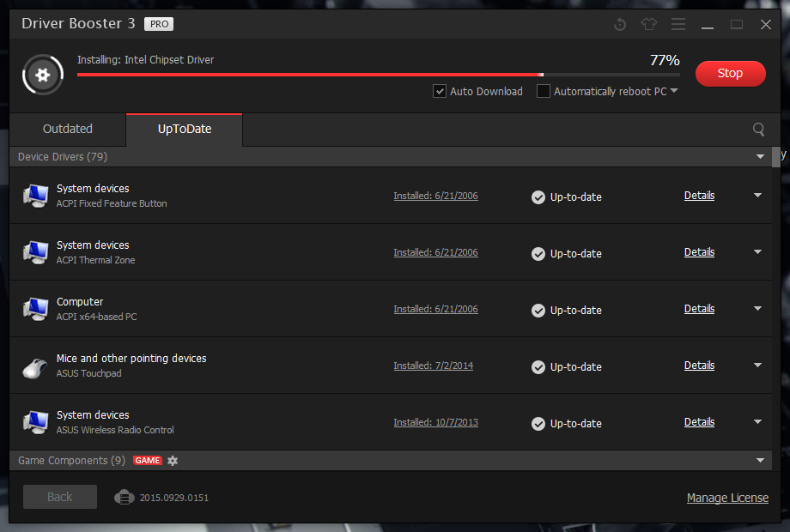Open the Manage License link
Image resolution: width=790 pixels, height=532 pixels.
[727, 498]
